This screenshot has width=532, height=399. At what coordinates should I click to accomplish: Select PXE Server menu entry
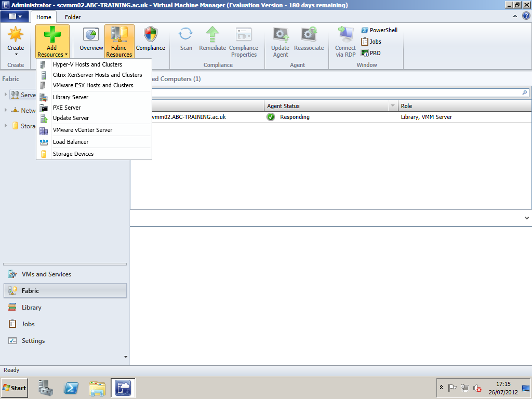[94, 108]
